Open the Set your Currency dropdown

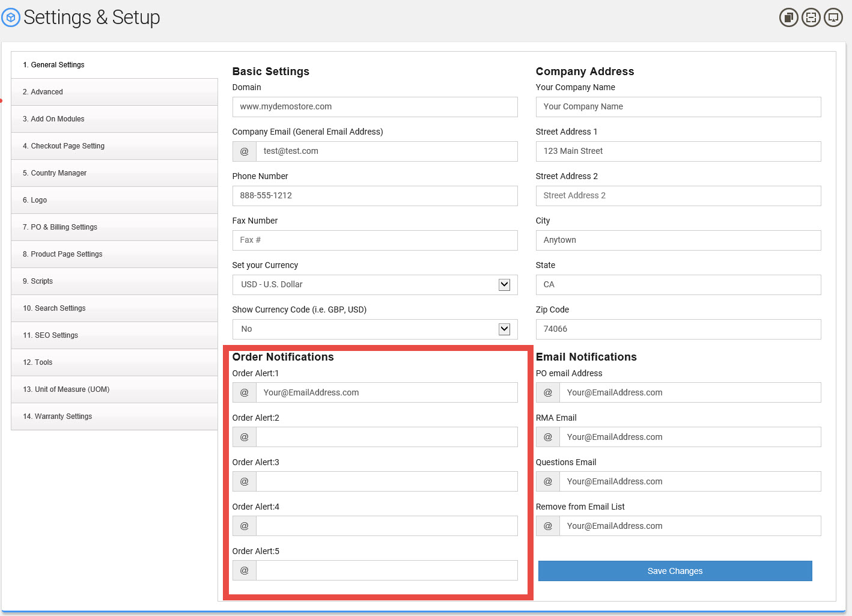374,285
